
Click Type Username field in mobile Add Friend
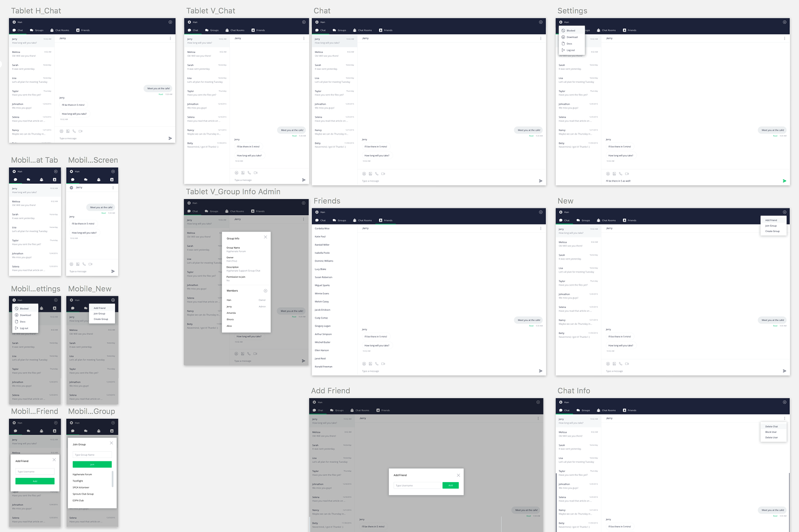pos(35,472)
